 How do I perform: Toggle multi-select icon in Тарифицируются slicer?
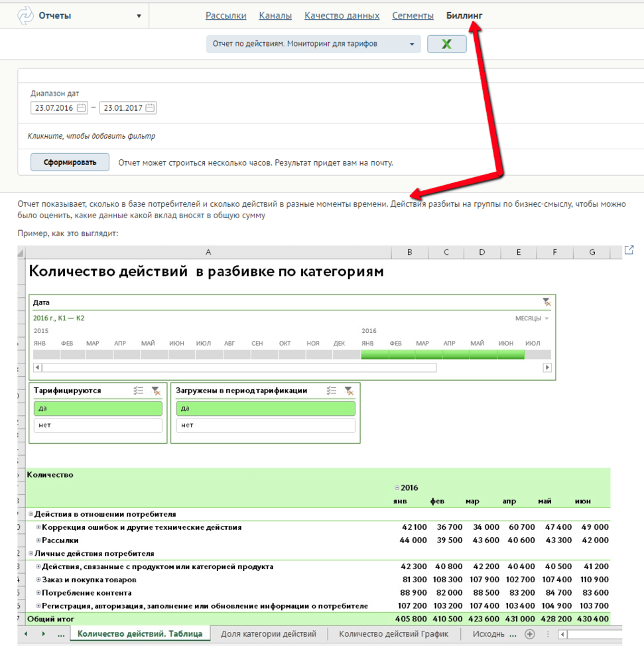(138, 391)
